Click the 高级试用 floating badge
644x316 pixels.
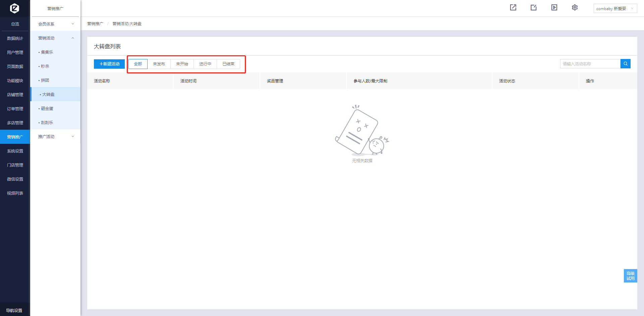point(630,276)
